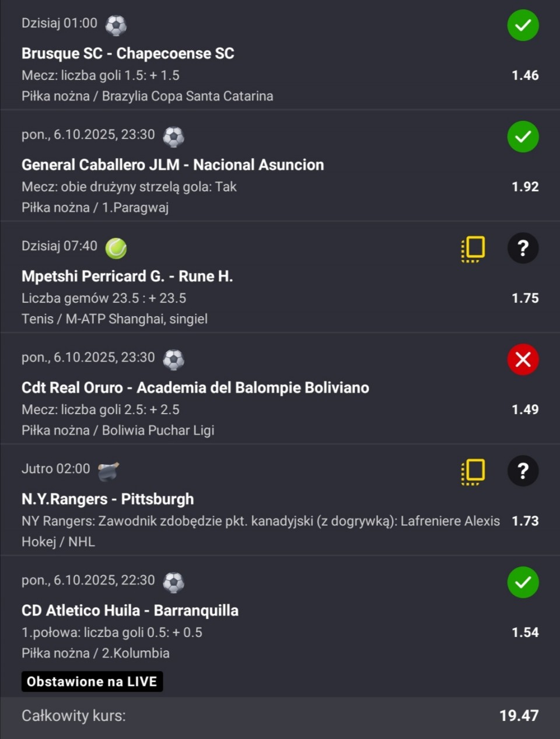Click the total odds value 19.47
560x739 pixels.
coord(519,716)
